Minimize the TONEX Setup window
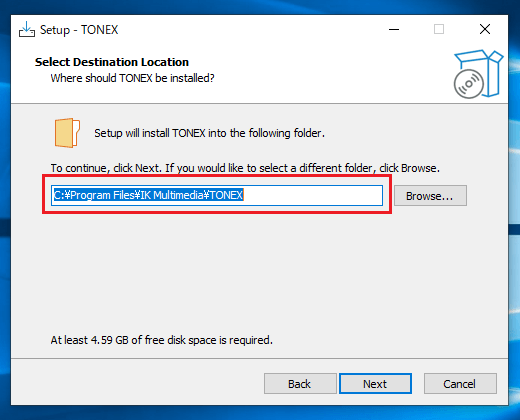This screenshot has height=420, width=520. tap(394, 29)
